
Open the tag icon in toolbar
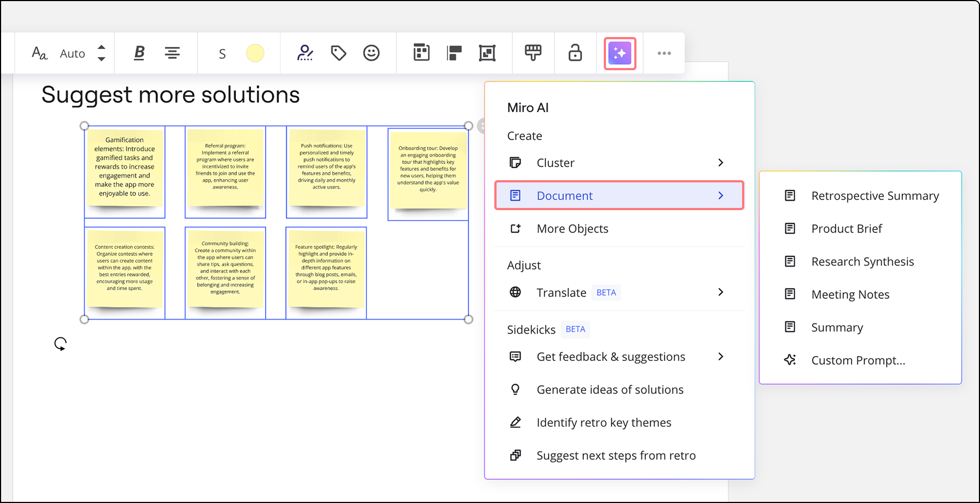pos(339,53)
